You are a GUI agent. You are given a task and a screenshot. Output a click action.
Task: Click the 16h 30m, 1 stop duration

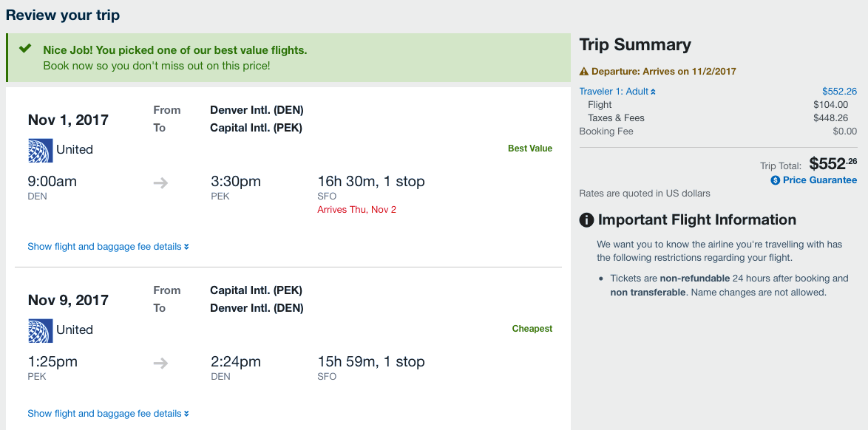pyautogui.click(x=370, y=182)
